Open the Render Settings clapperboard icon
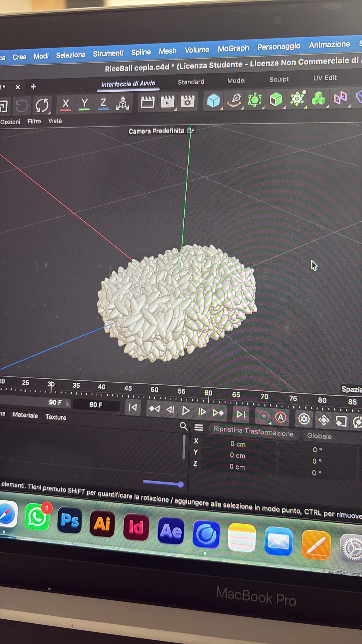Viewport: 362px width, 644px height. coord(188,102)
